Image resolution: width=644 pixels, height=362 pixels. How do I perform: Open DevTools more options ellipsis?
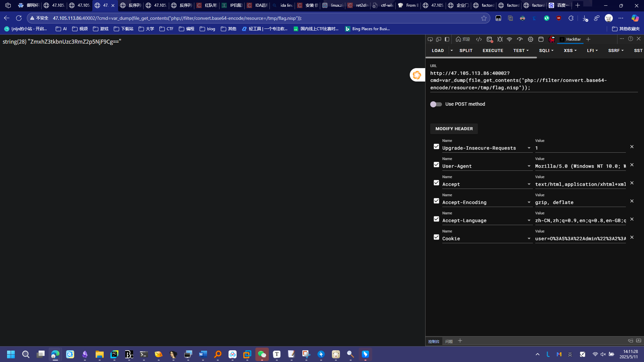[622, 39]
